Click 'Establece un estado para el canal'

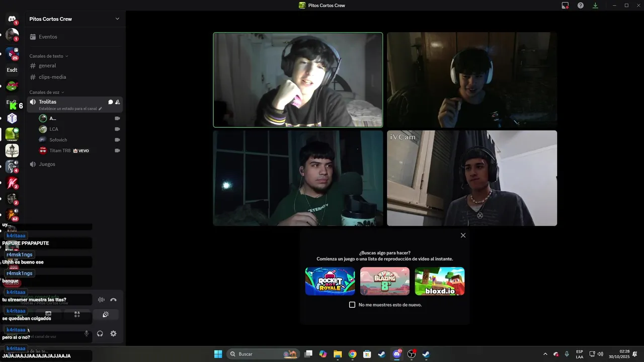point(68,109)
